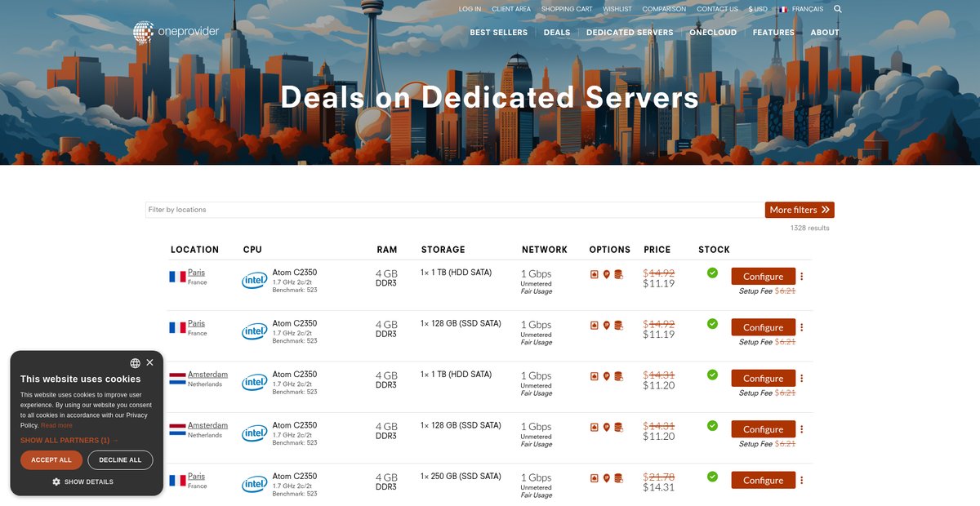The width and height of the screenshot is (980, 506).
Task: Open Deals menu item
Action: point(557,33)
